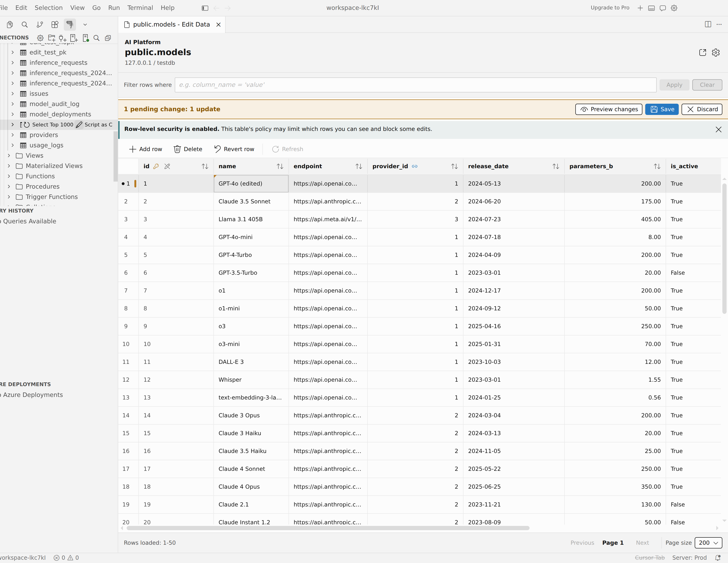Open the Extensions view icon
This screenshot has height=563, width=728.
pos(55,24)
